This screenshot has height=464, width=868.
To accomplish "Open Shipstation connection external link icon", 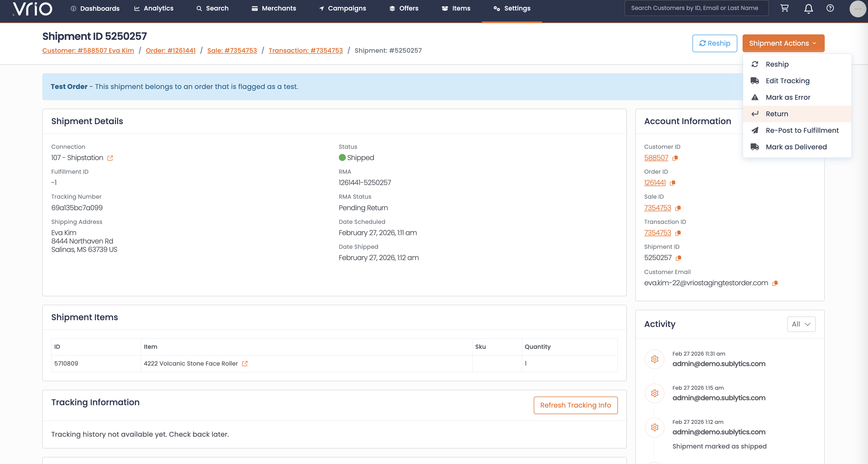I will [110, 158].
